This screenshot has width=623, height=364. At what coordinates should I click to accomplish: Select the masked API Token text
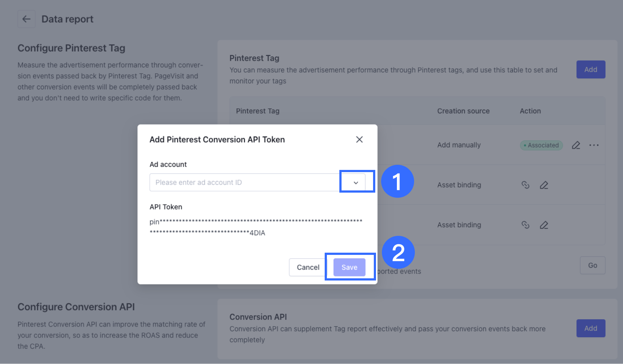[257, 227]
